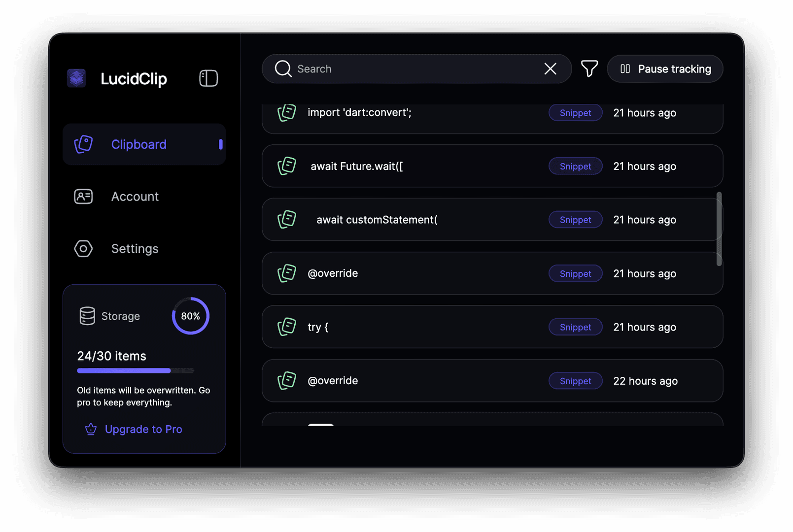
Task: Click the crown icon beside Upgrade to Pro
Action: tap(91, 429)
